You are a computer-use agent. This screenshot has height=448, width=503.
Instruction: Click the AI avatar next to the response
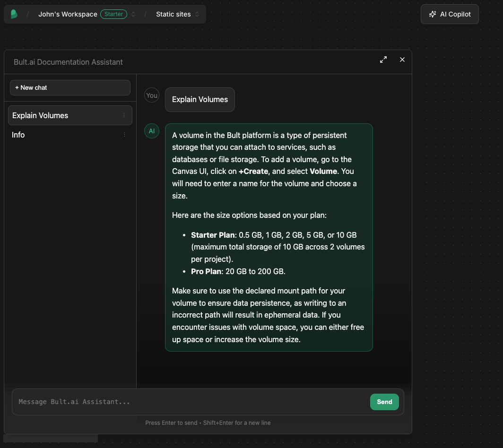click(151, 131)
